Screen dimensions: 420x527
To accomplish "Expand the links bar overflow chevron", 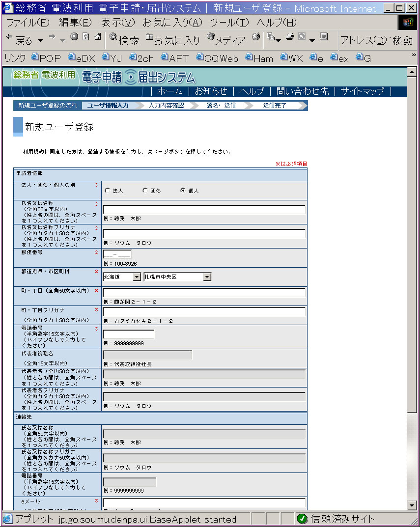I will (414, 55).
